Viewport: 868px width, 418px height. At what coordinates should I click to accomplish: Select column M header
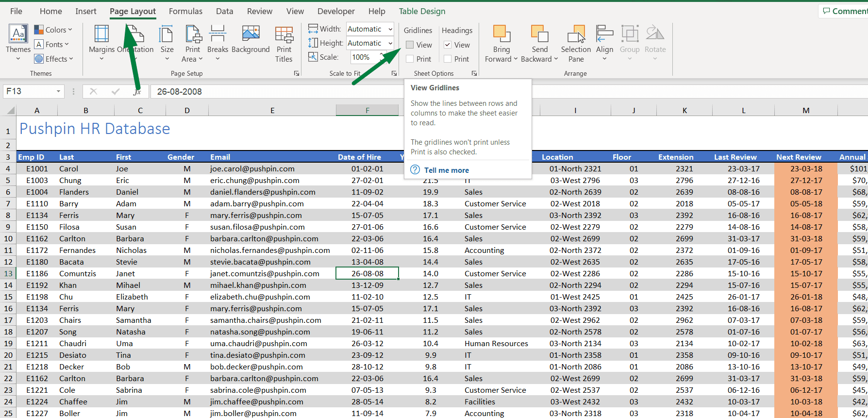coord(806,111)
